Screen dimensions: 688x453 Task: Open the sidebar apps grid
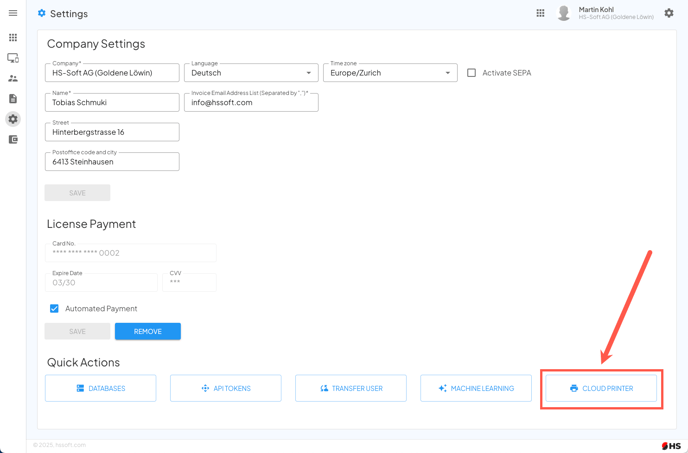coord(13,38)
